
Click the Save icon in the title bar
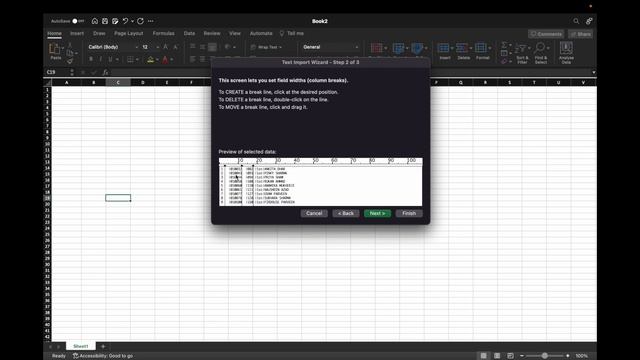[105, 21]
